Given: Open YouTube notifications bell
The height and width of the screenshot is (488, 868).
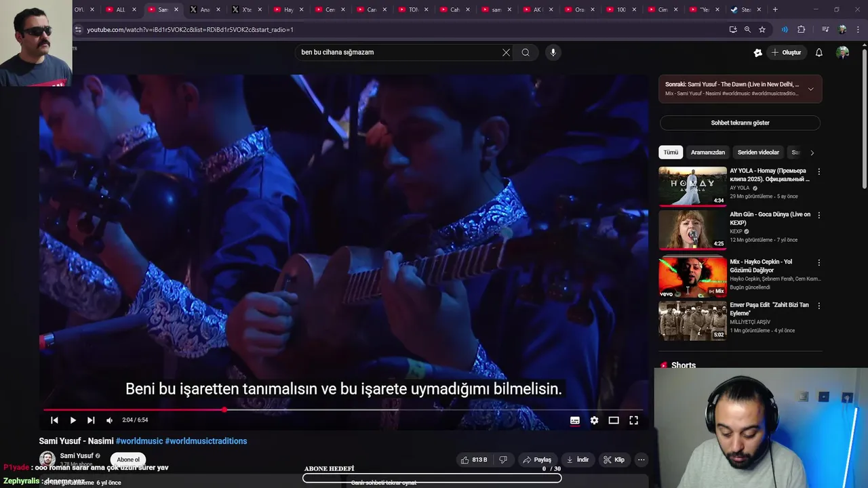Looking at the screenshot, I should click(x=819, y=52).
